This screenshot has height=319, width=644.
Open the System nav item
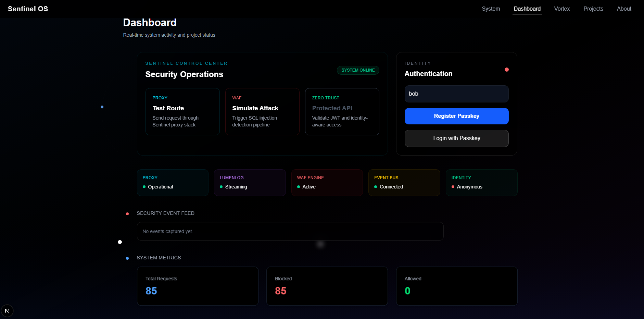[x=491, y=9]
